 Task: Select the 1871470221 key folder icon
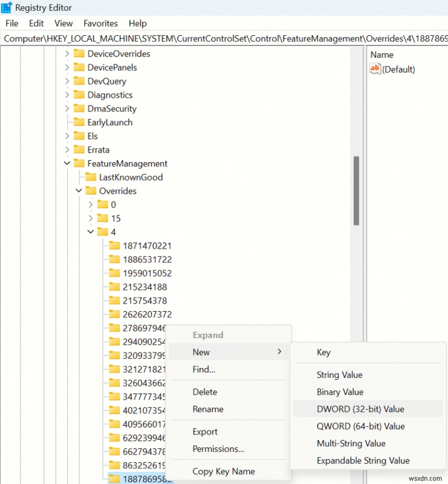click(x=114, y=245)
